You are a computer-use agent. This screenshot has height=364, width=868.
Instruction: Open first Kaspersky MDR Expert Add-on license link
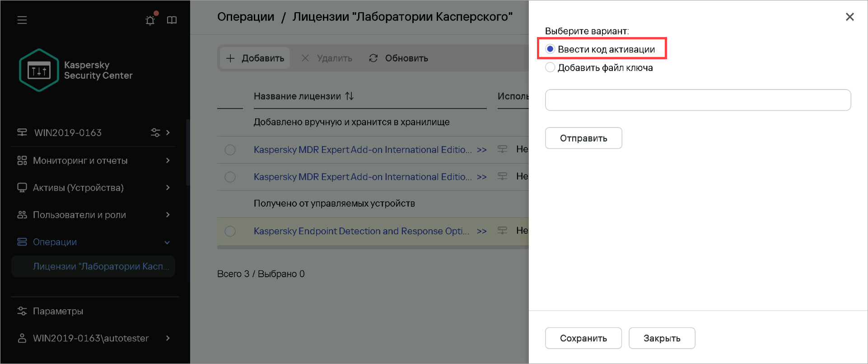tap(363, 150)
